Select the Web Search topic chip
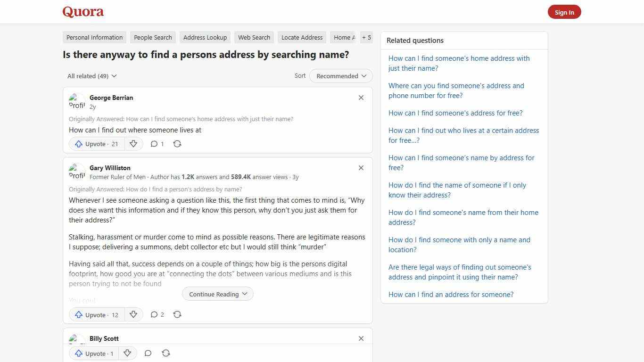This screenshot has width=644, height=362. click(x=254, y=37)
